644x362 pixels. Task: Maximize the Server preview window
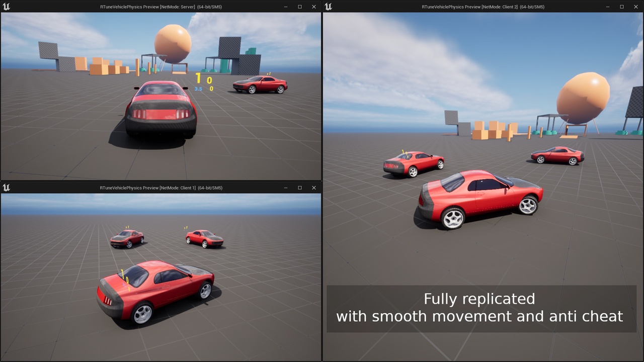[300, 7]
